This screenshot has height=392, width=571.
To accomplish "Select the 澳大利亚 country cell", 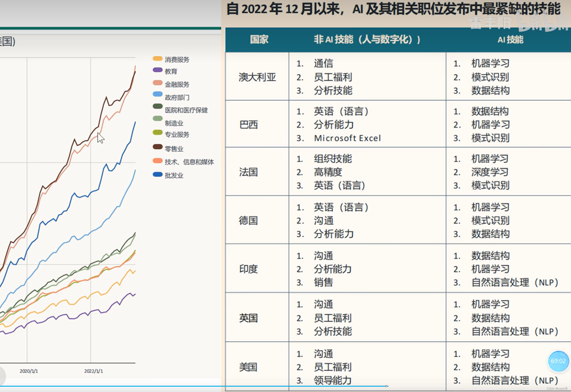I will click(x=257, y=77).
